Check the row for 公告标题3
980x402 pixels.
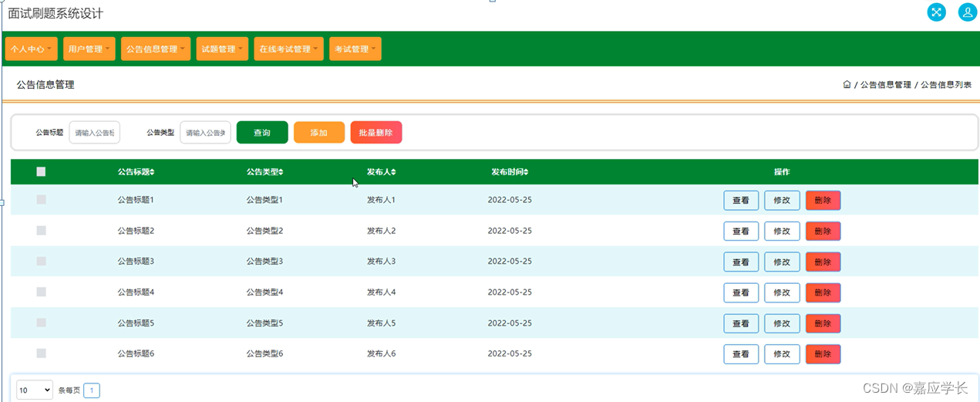[41, 261]
